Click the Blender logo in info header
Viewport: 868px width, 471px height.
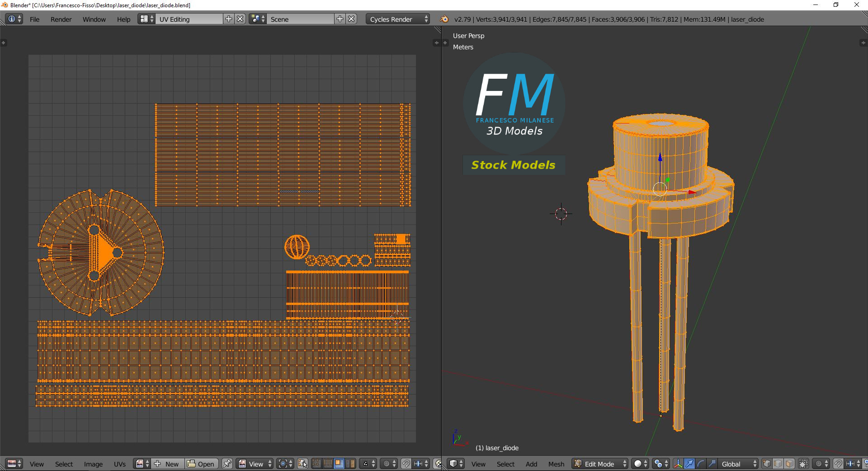tap(444, 19)
